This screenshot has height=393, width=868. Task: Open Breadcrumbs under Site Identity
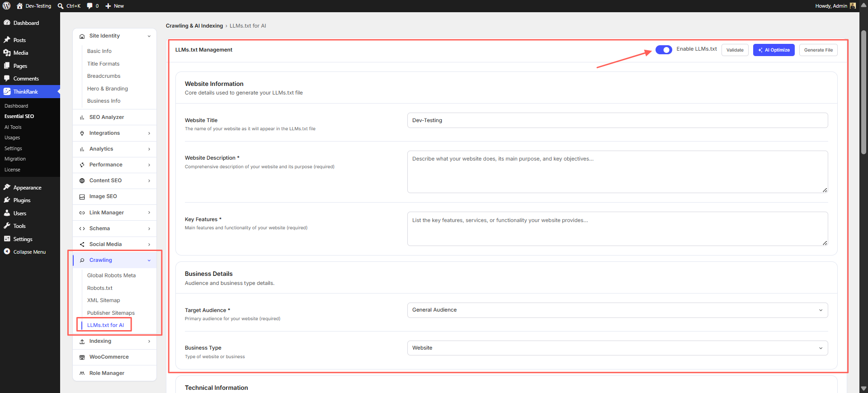click(104, 76)
